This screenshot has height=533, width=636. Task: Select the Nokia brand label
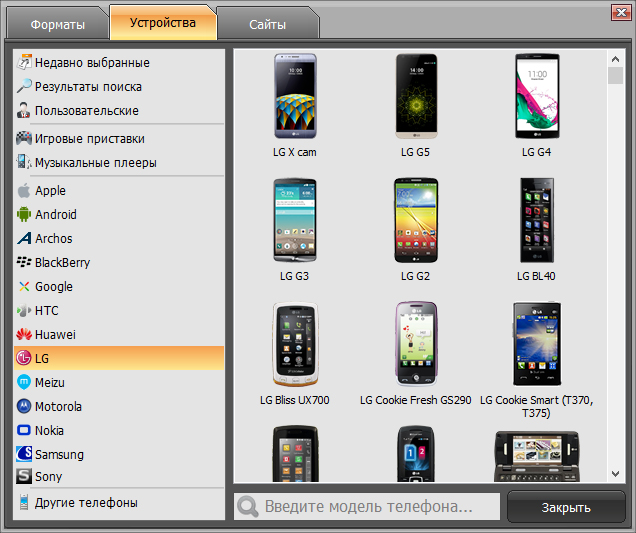coord(49,430)
